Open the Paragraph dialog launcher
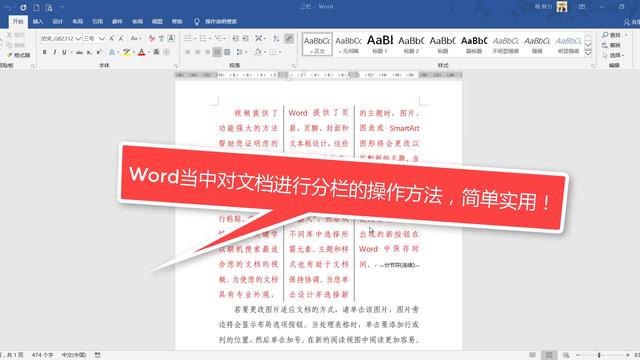The image size is (640, 360). [x=293, y=66]
